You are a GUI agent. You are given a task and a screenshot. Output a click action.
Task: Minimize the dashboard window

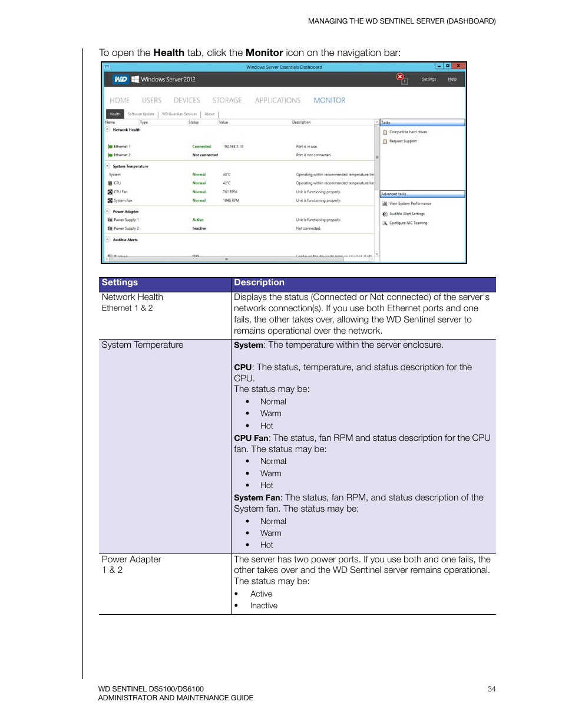coord(439,66)
